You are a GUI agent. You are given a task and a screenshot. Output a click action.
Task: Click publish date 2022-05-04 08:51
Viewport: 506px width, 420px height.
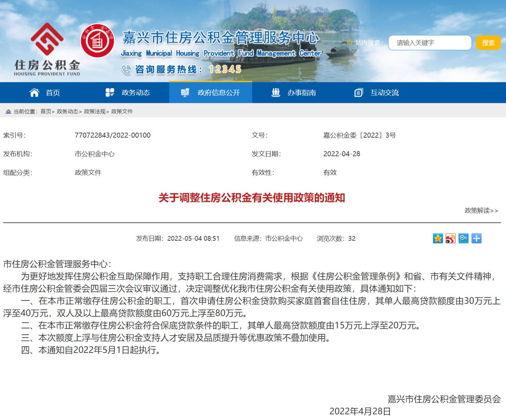tap(193, 238)
